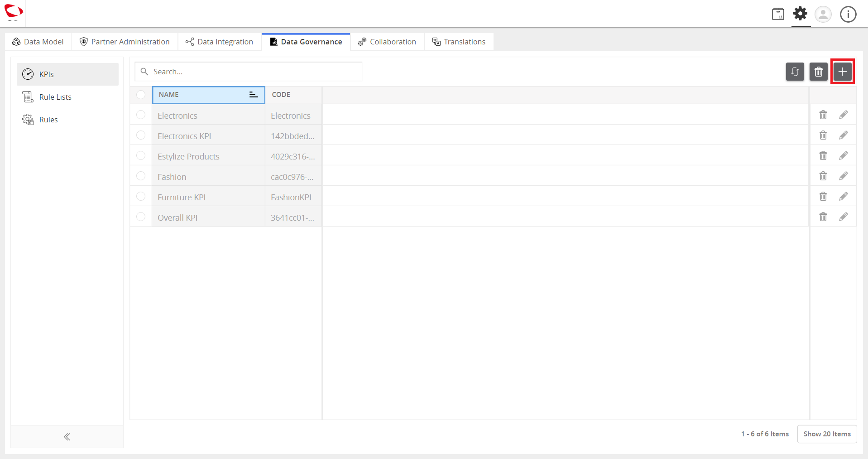
Task: Click the NAME column header
Action: coord(208,95)
